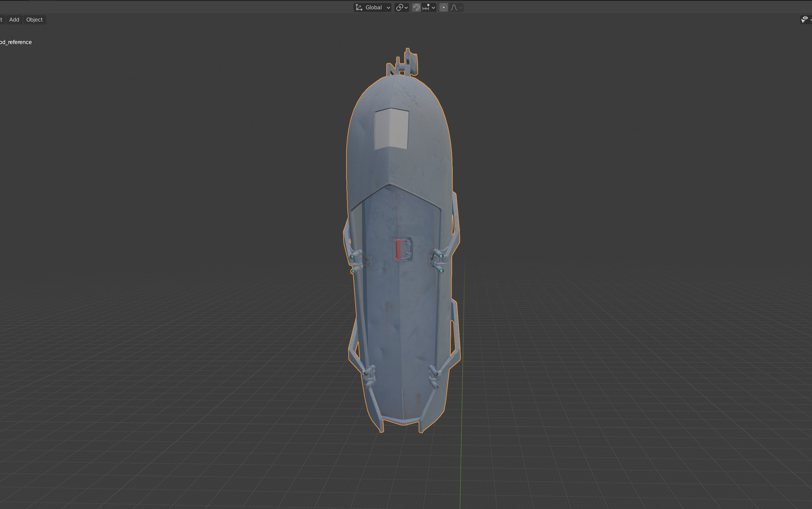Open the Object menu
Screen dimensions: 812x509
[34, 19]
